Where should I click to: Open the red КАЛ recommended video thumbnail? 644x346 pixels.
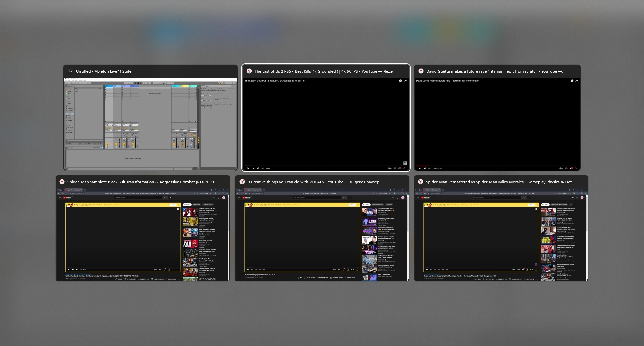tap(191, 244)
